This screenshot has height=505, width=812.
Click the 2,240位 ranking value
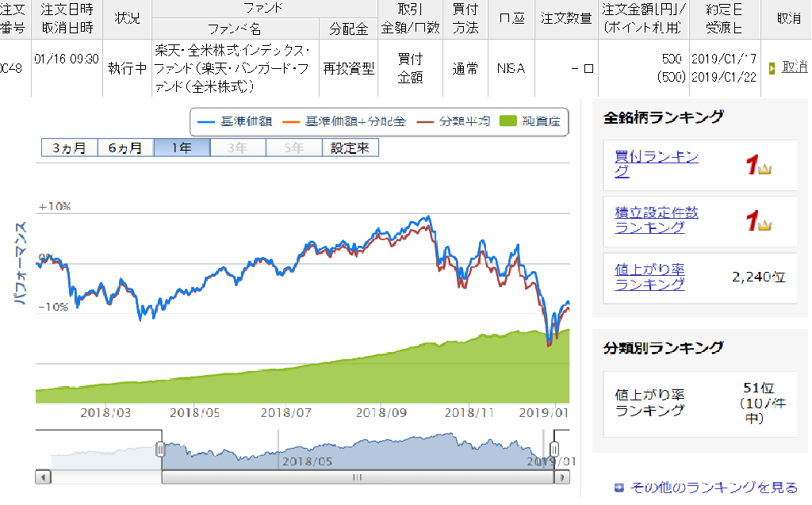click(759, 277)
